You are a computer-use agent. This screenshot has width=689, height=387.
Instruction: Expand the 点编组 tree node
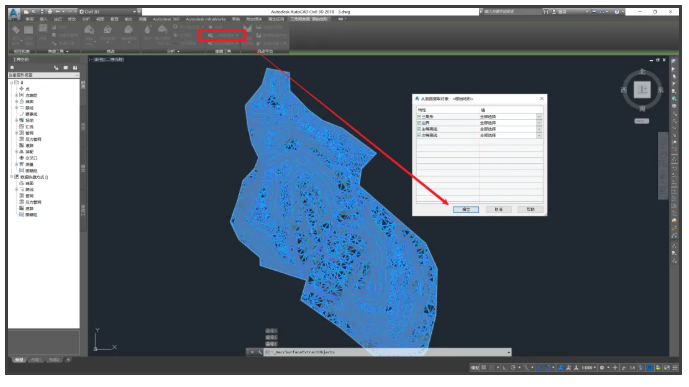[17, 95]
